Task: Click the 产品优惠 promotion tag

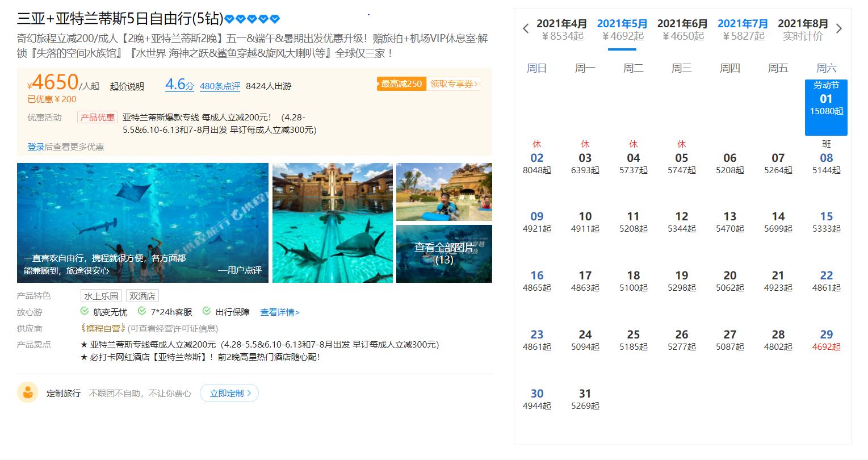Action: tap(98, 118)
